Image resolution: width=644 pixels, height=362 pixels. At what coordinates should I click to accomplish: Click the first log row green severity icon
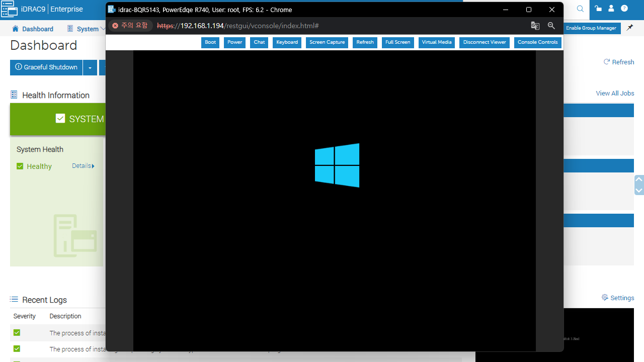17,333
